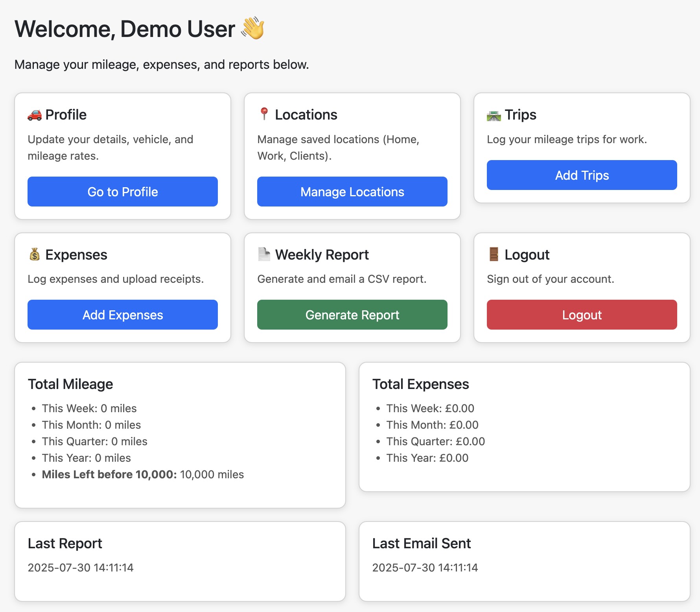This screenshot has width=700, height=612.
Task: Click the Last Report heading
Action: point(65,544)
